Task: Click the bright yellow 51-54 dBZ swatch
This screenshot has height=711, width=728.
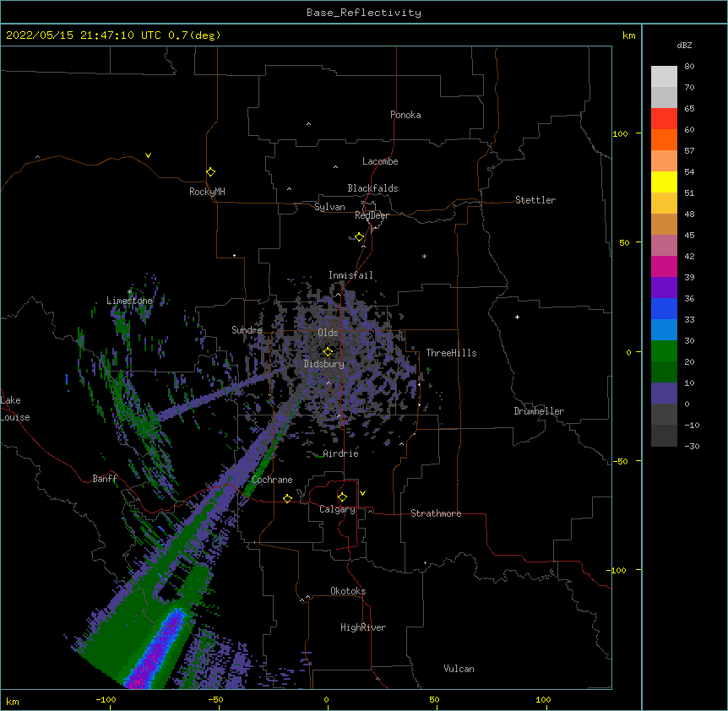Action: [664, 182]
